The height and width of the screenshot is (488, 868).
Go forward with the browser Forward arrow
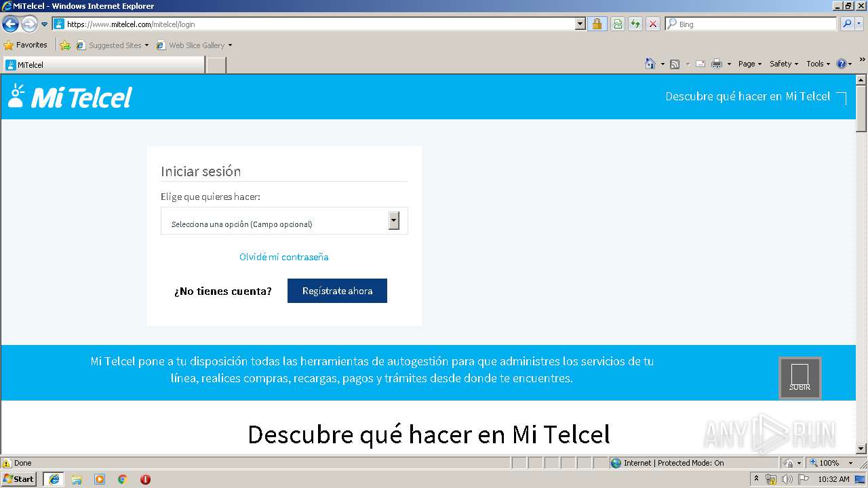pyautogui.click(x=29, y=24)
